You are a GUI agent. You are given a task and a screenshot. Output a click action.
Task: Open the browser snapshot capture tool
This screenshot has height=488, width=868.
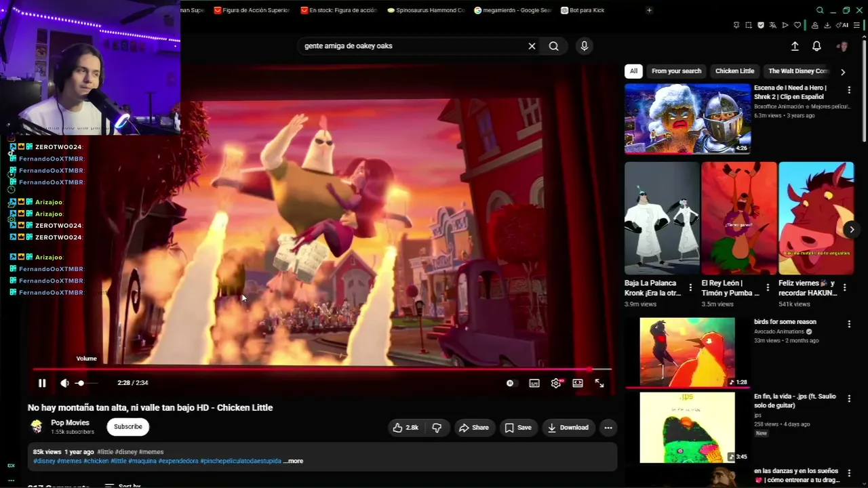(749, 25)
